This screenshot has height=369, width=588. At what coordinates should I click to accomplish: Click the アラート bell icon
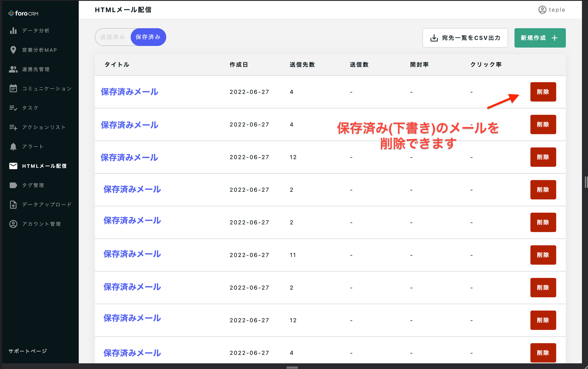coord(13,146)
